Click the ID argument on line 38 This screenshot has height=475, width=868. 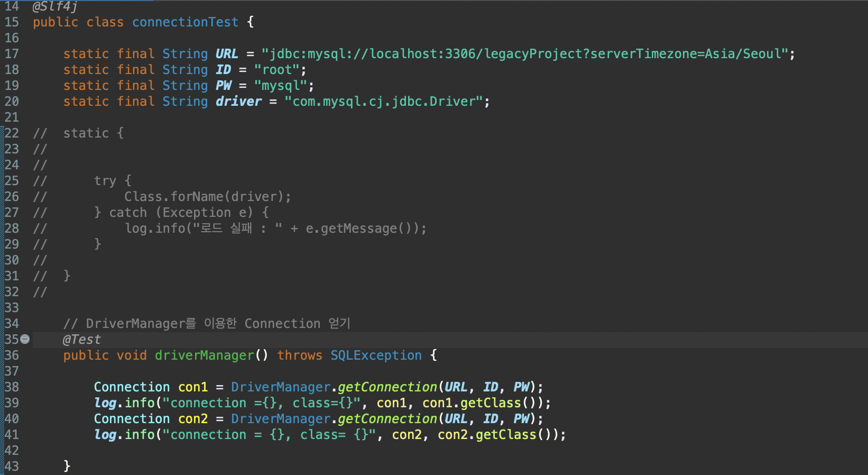(x=491, y=387)
